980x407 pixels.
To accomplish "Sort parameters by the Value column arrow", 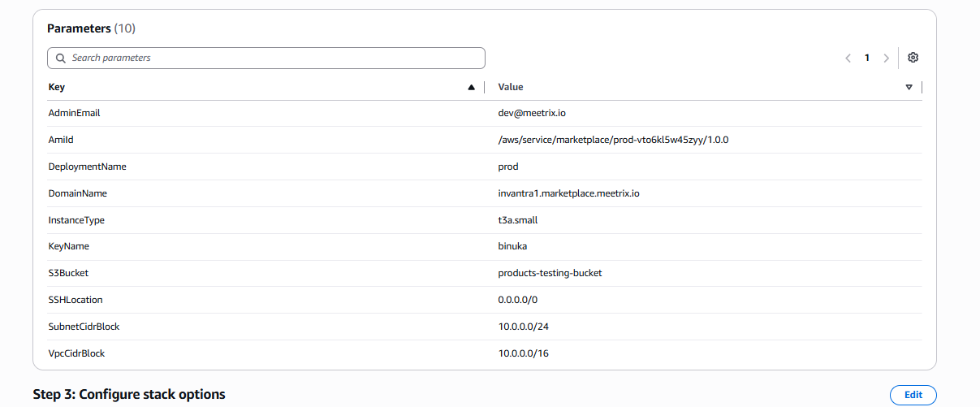I will click(x=909, y=87).
